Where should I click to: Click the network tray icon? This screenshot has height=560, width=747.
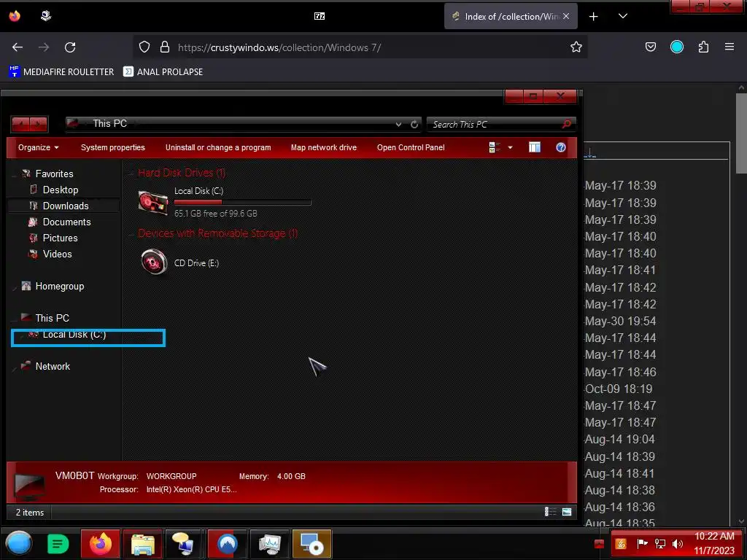click(659, 544)
